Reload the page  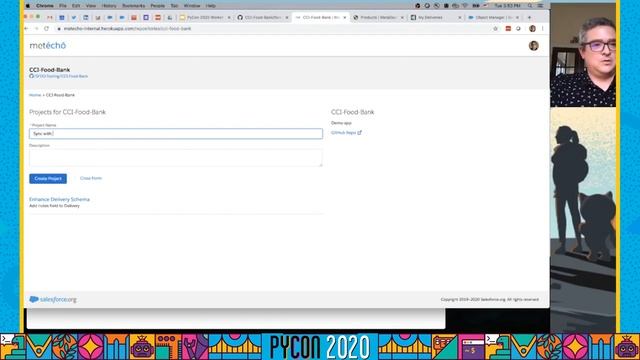pos(47,29)
